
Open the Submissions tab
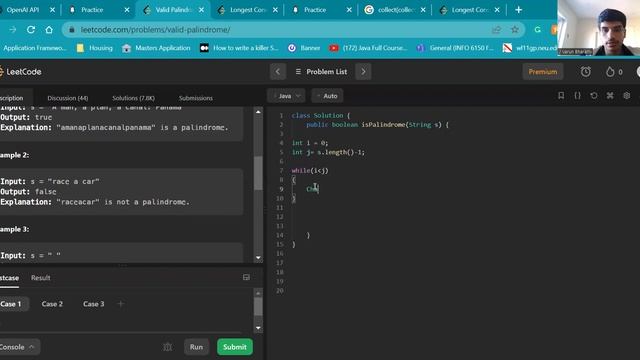[196, 98]
